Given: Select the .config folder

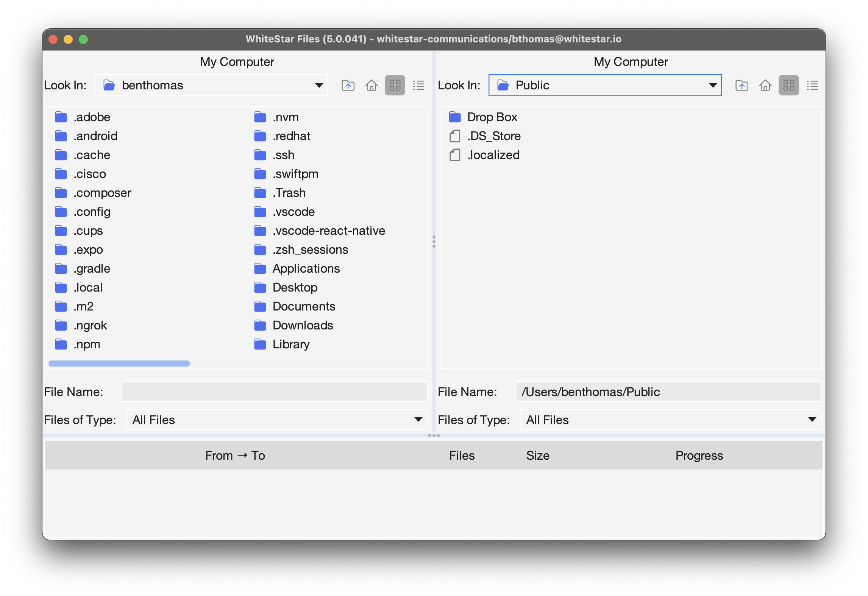Looking at the screenshot, I should (x=83, y=212).
